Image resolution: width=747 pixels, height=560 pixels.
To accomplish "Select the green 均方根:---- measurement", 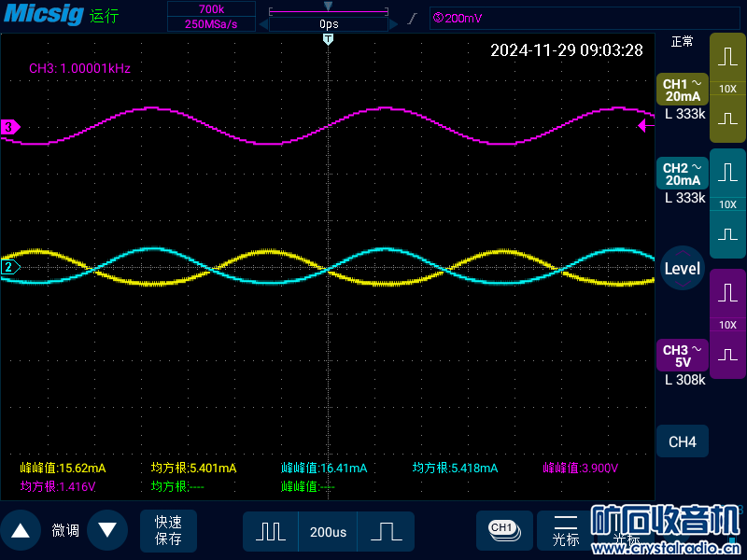I will (177, 486).
